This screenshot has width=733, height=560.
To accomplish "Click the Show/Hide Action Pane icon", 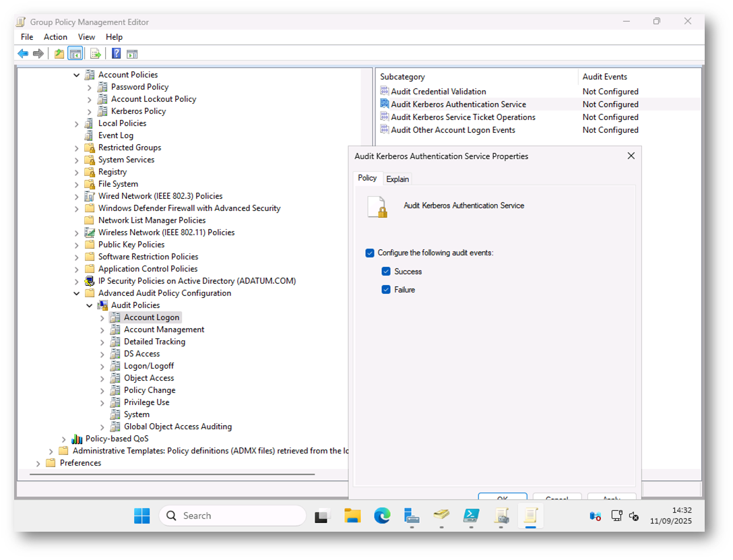I will pos(132,54).
